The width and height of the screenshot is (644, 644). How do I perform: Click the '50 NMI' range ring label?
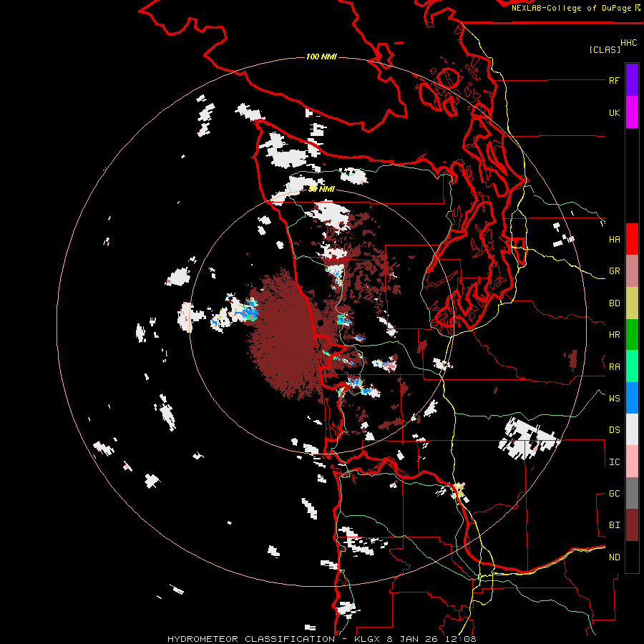tap(321, 190)
